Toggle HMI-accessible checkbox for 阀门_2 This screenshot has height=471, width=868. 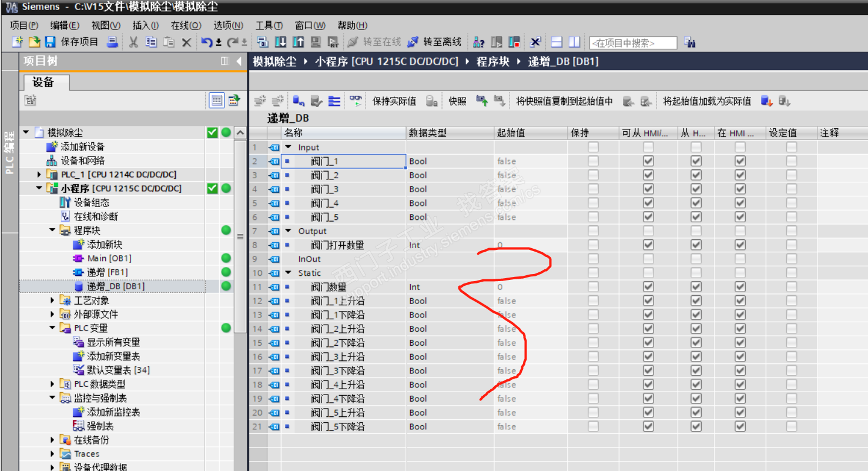pos(648,175)
